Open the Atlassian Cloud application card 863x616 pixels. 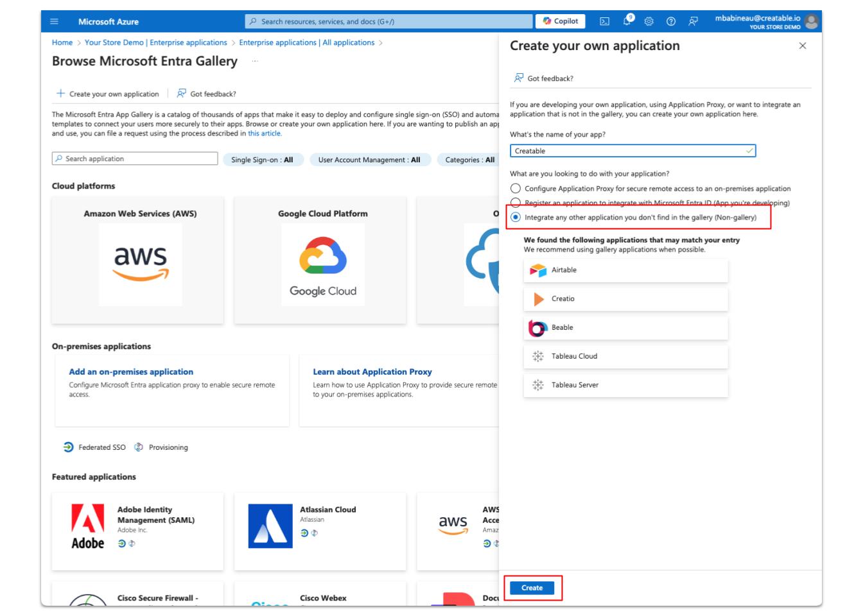[320, 531]
